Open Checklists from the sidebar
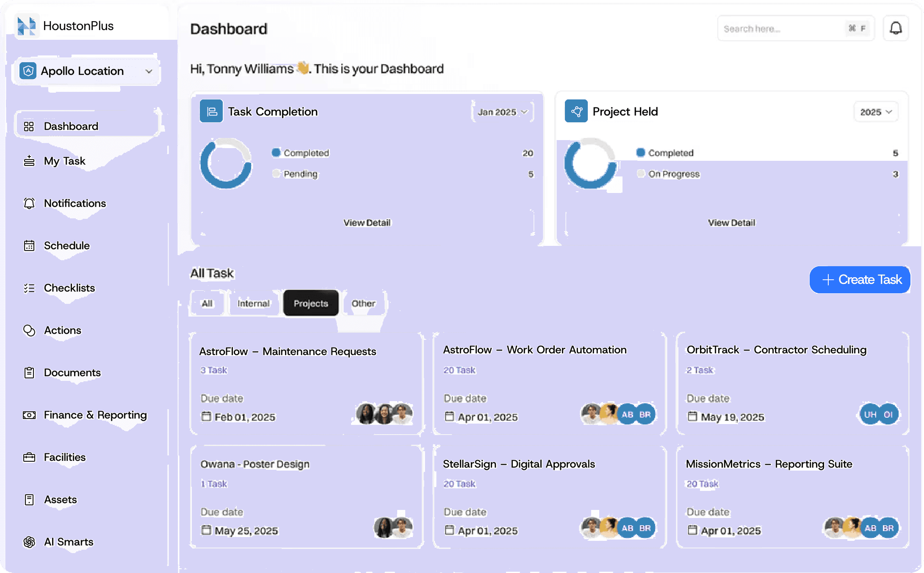This screenshot has height=573, width=924. tap(69, 288)
